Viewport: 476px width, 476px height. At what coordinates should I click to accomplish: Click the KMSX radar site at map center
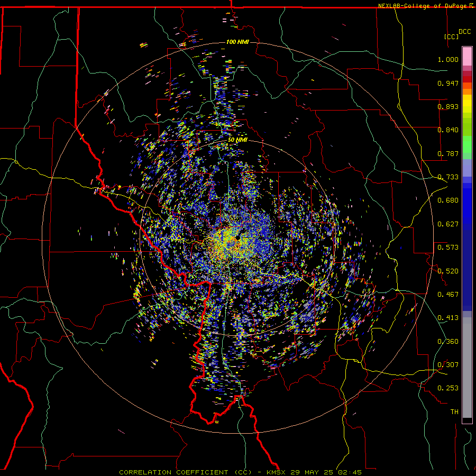[237, 237]
